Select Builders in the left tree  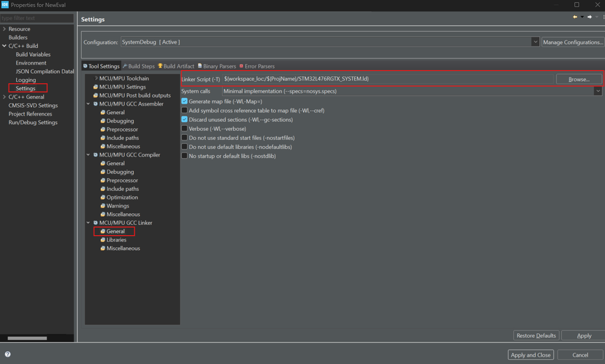point(18,38)
